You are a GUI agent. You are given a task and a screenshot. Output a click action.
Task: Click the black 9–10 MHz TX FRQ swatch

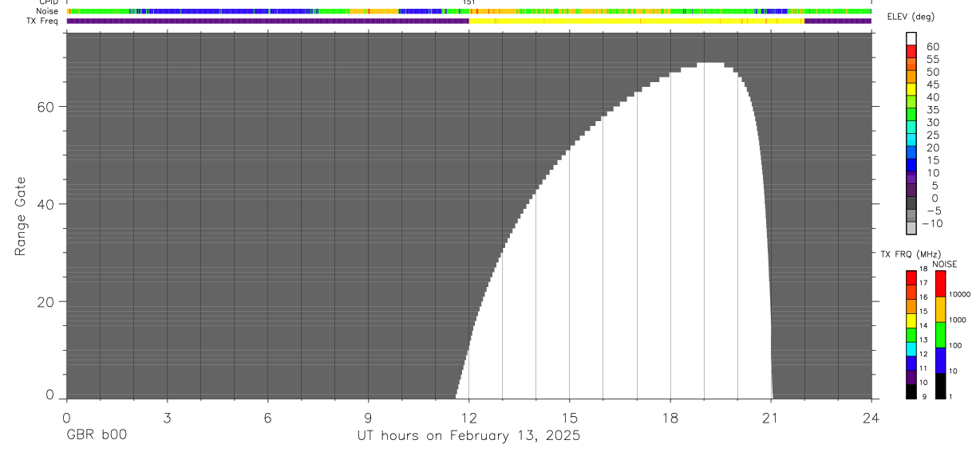coord(911,391)
